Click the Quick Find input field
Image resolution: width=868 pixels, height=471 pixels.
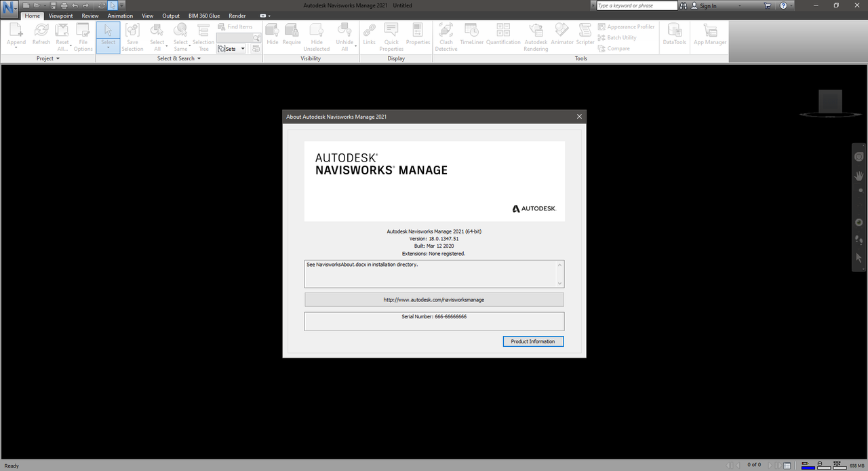pyautogui.click(x=234, y=38)
